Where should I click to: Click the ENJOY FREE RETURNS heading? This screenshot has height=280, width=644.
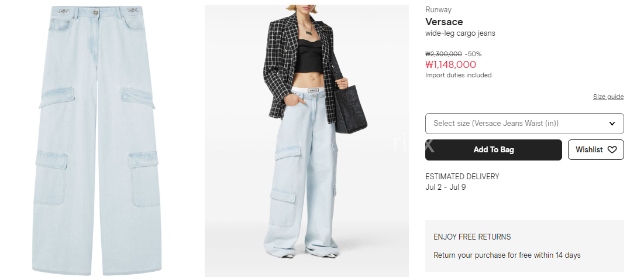pyautogui.click(x=472, y=237)
